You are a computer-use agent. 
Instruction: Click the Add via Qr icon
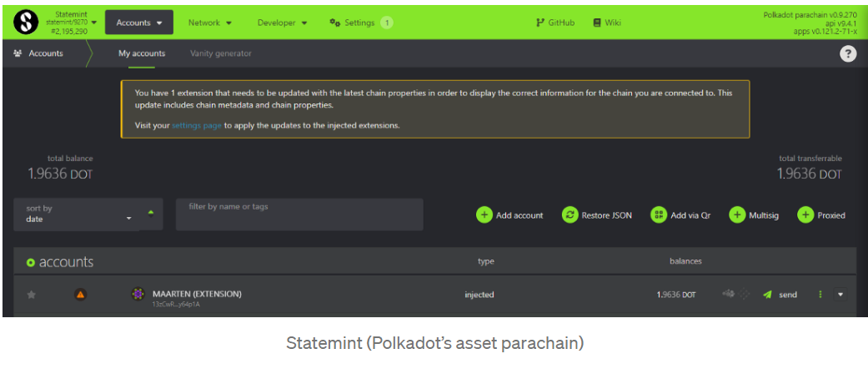click(659, 215)
